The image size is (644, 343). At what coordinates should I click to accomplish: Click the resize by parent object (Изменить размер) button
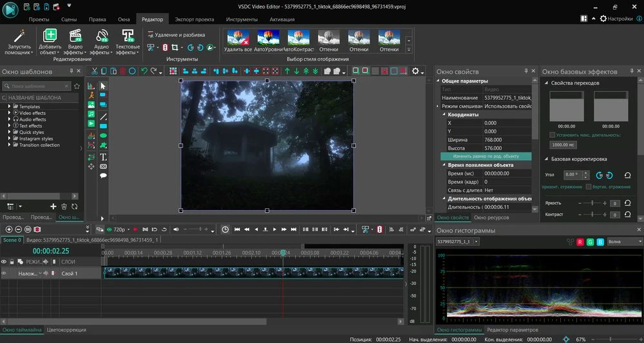click(486, 157)
